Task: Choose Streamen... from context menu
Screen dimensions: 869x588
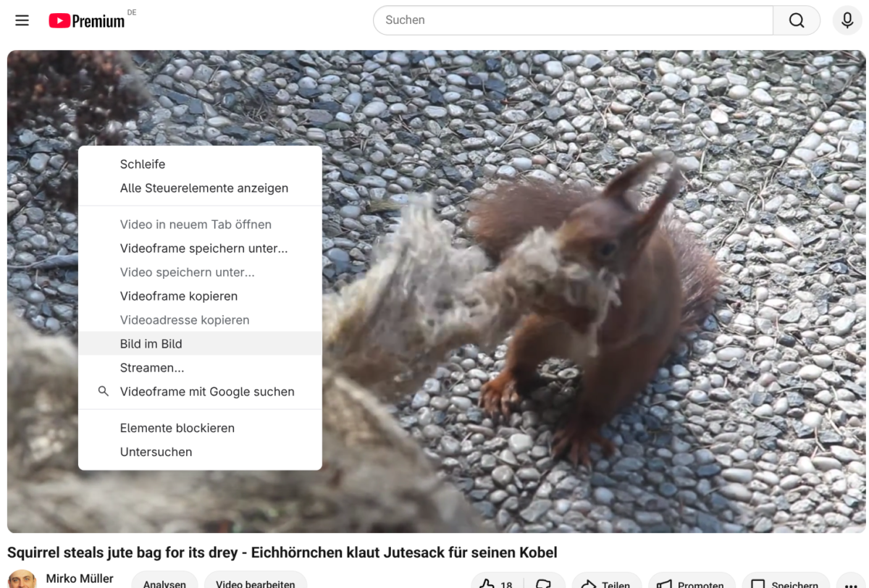Action: [200, 368]
